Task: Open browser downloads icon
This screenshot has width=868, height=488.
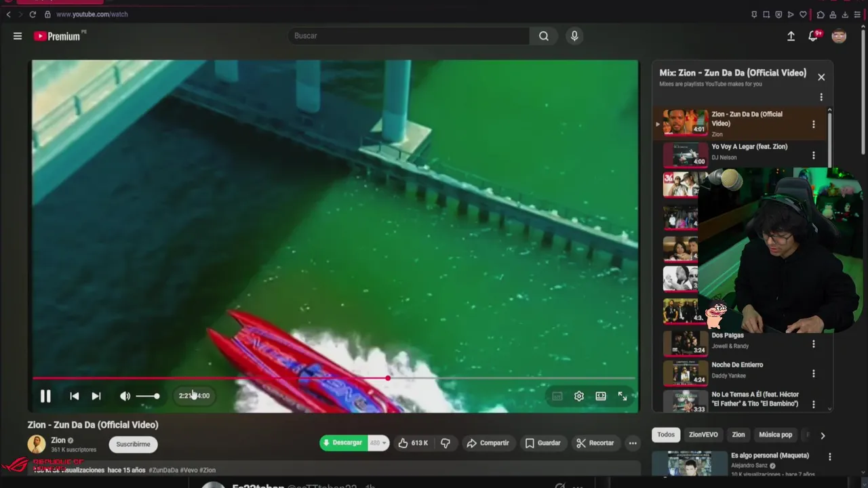Action: [x=845, y=14]
